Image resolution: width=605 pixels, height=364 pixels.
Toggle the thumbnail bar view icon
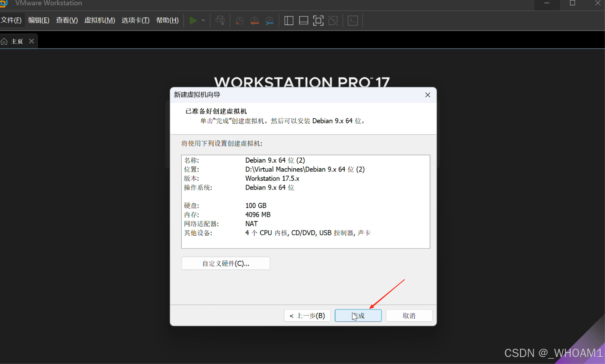[303, 20]
